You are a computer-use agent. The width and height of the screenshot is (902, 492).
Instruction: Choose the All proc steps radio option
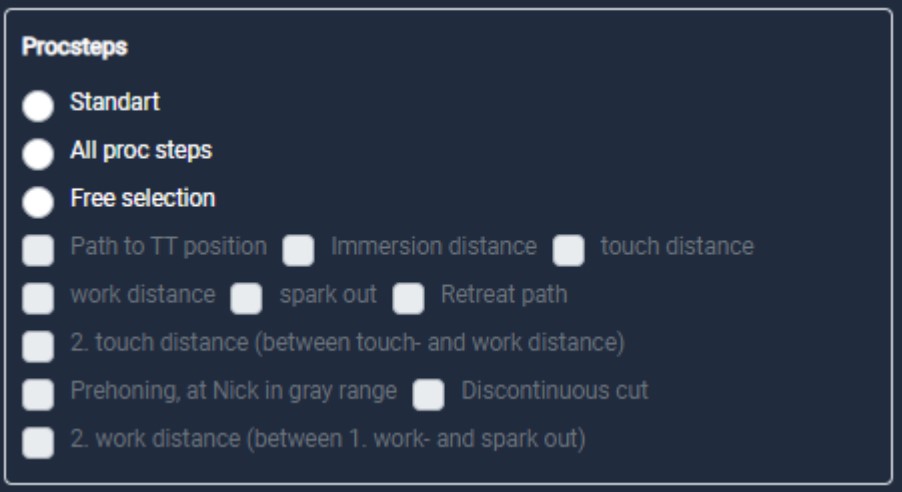pos(38,154)
